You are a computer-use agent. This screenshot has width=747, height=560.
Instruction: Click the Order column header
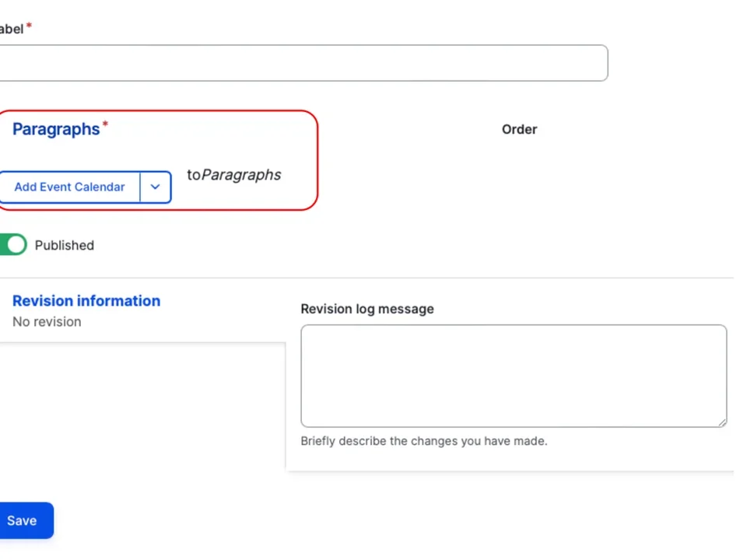[519, 129]
